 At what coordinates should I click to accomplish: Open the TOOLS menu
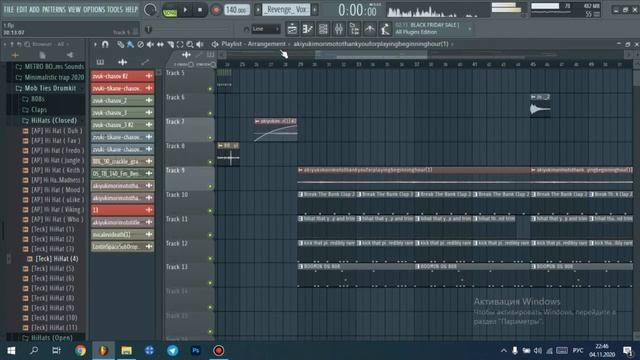click(x=115, y=9)
